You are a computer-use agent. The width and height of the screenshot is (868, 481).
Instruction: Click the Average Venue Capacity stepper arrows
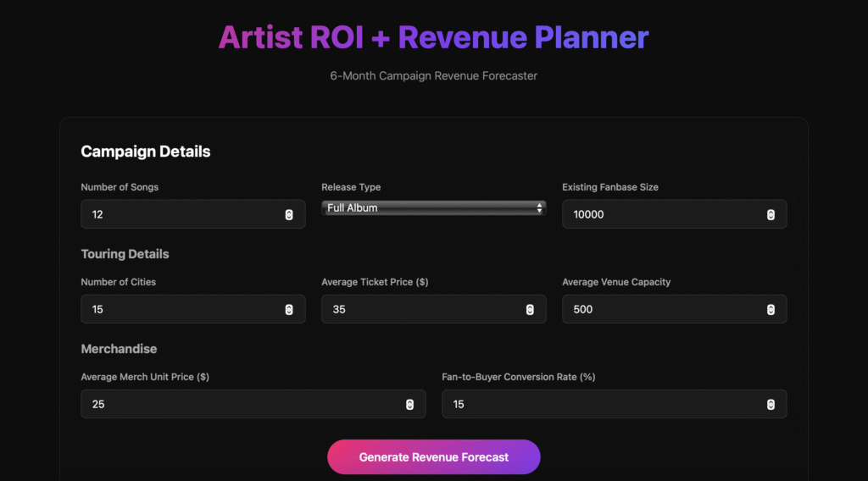coord(771,310)
